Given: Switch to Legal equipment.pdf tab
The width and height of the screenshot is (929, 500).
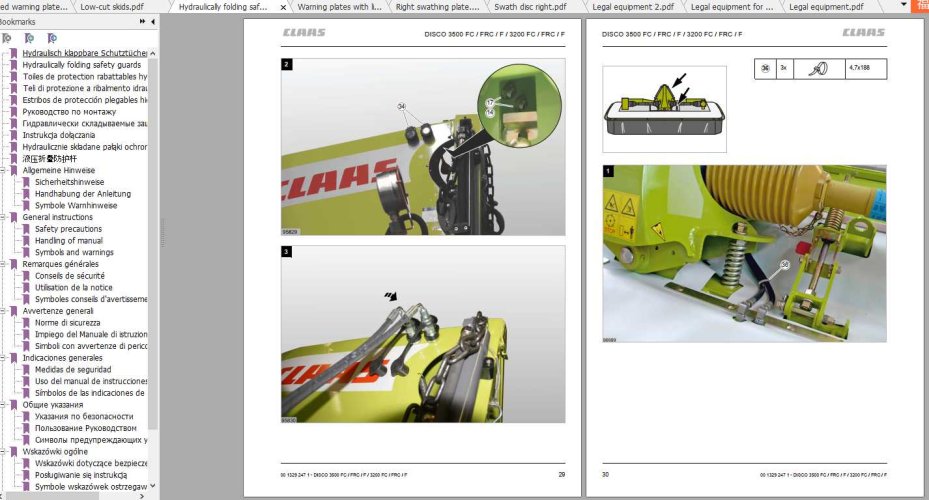Looking at the screenshot, I should click(x=826, y=7).
